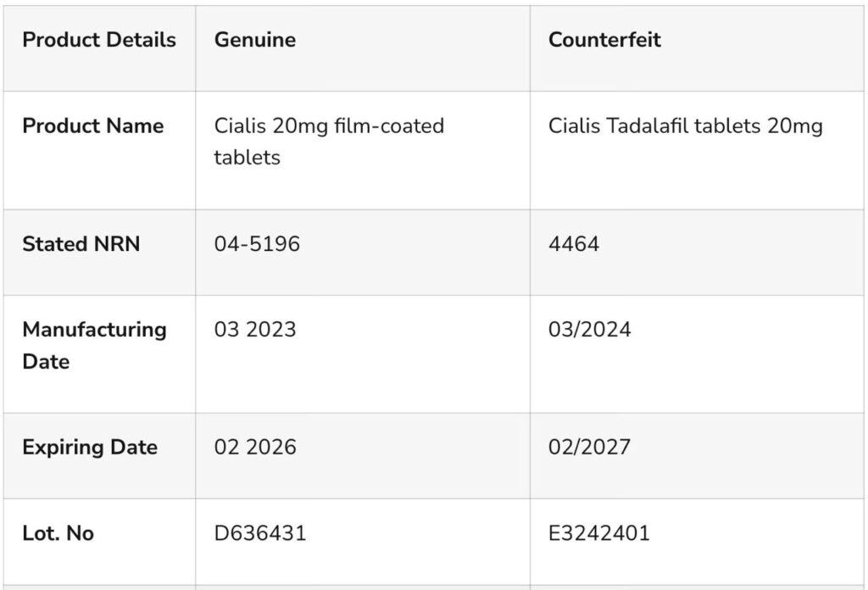This screenshot has width=868, height=590.
Task: Select the Manufacturing Date row label
Action: pos(94,345)
